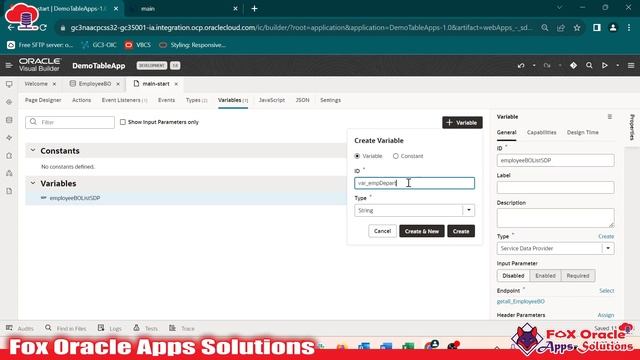Open Variable panel options menu icon

(610, 117)
